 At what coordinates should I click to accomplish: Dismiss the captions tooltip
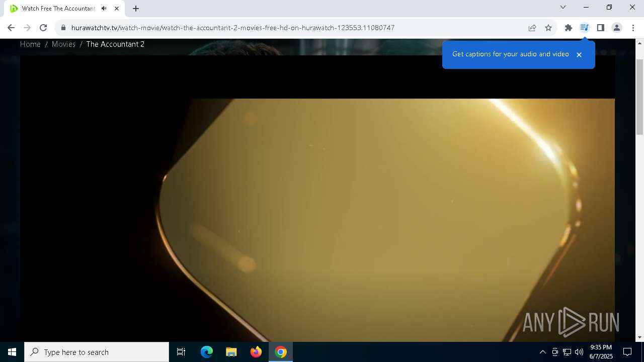click(x=579, y=54)
